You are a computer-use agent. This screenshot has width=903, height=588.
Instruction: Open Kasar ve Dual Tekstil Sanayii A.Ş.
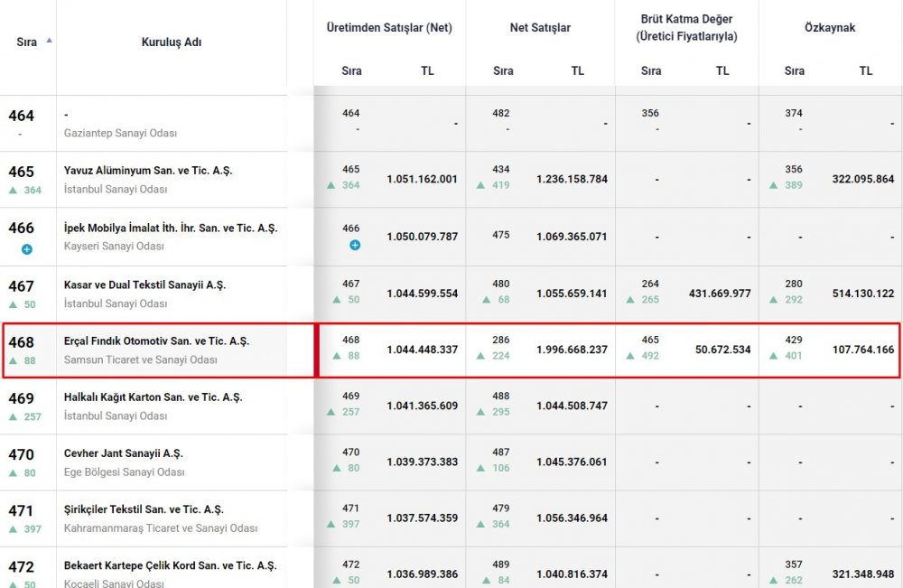[x=144, y=285]
